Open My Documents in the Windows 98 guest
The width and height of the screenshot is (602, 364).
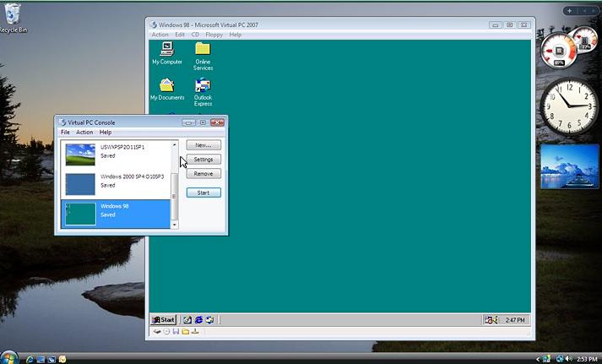[167, 89]
